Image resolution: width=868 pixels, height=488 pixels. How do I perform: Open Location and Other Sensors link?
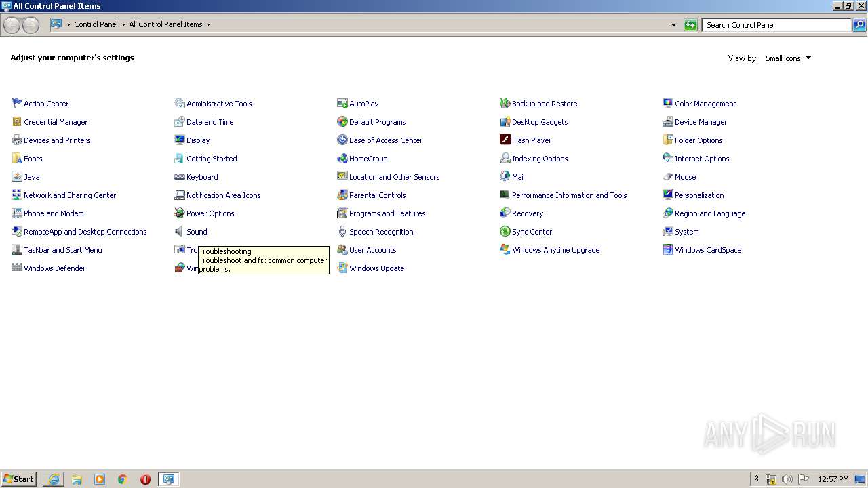(394, 177)
